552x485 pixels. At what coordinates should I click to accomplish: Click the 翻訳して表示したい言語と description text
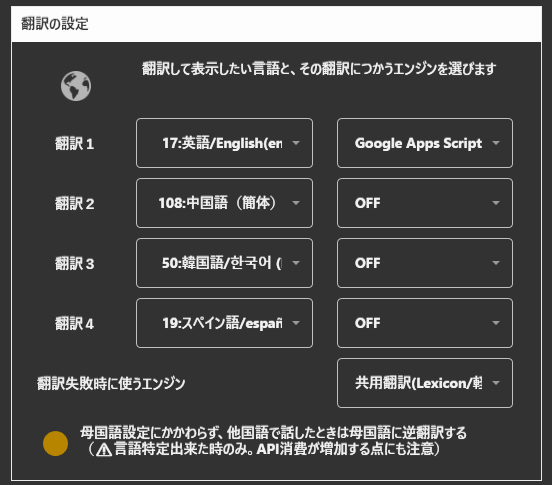pyautogui.click(x=319, y=69)
